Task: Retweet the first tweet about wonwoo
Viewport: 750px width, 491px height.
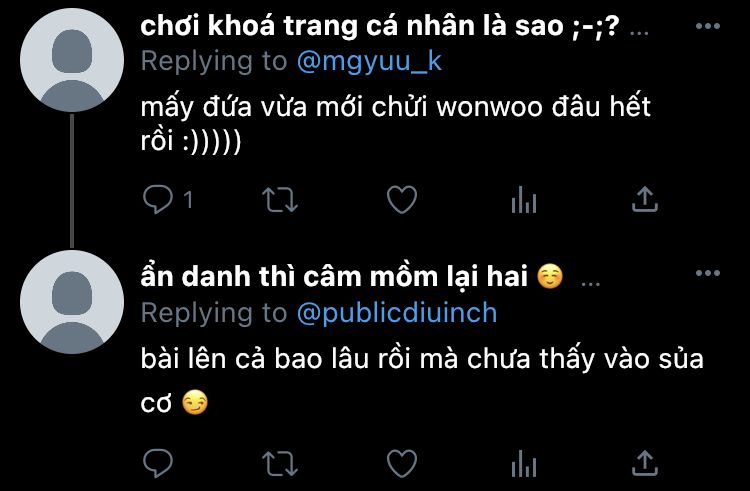Action: pyautogui.click(x=280, y=200)
